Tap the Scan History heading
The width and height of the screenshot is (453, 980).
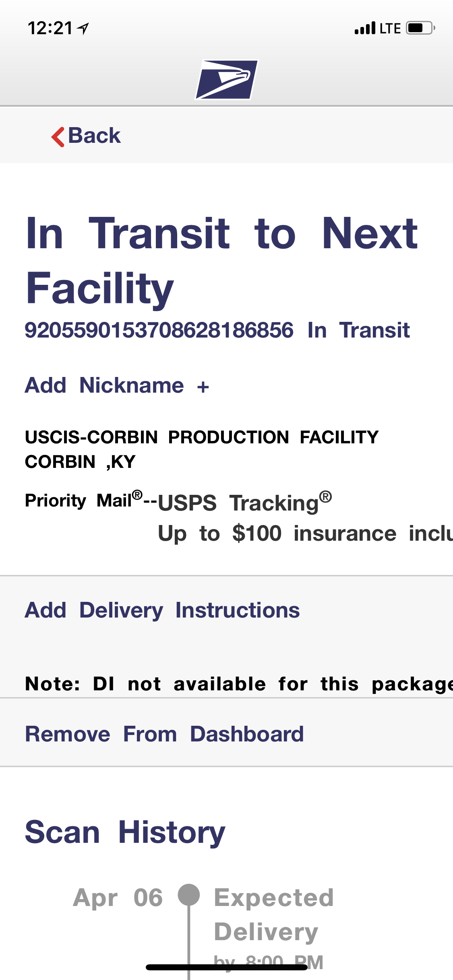point(125,832)
